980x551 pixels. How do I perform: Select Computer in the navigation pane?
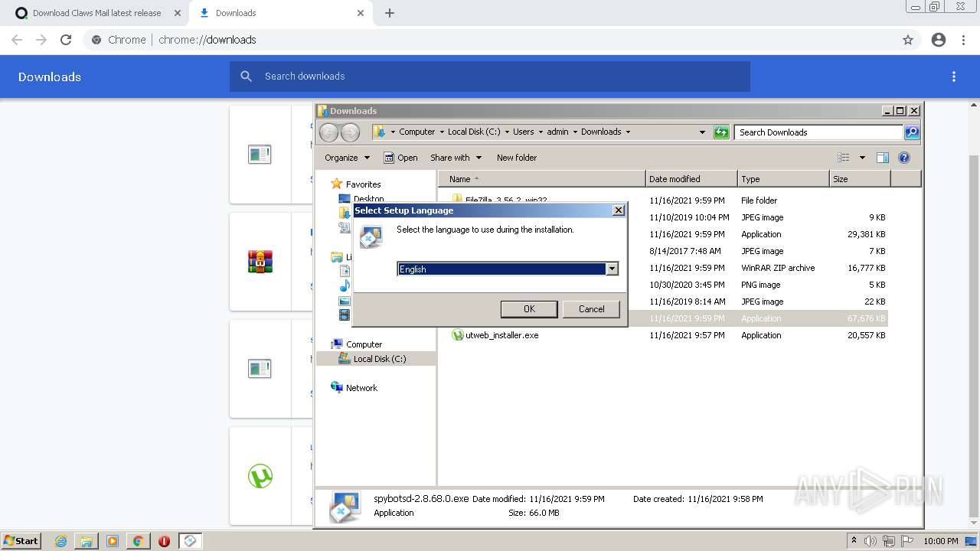tap(364, 344)
